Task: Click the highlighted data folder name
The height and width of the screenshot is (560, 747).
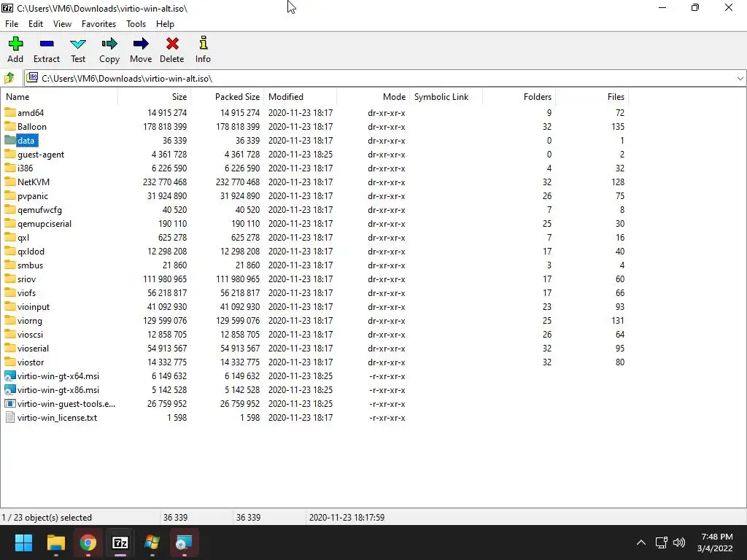Action: click(x=26, y=140)
